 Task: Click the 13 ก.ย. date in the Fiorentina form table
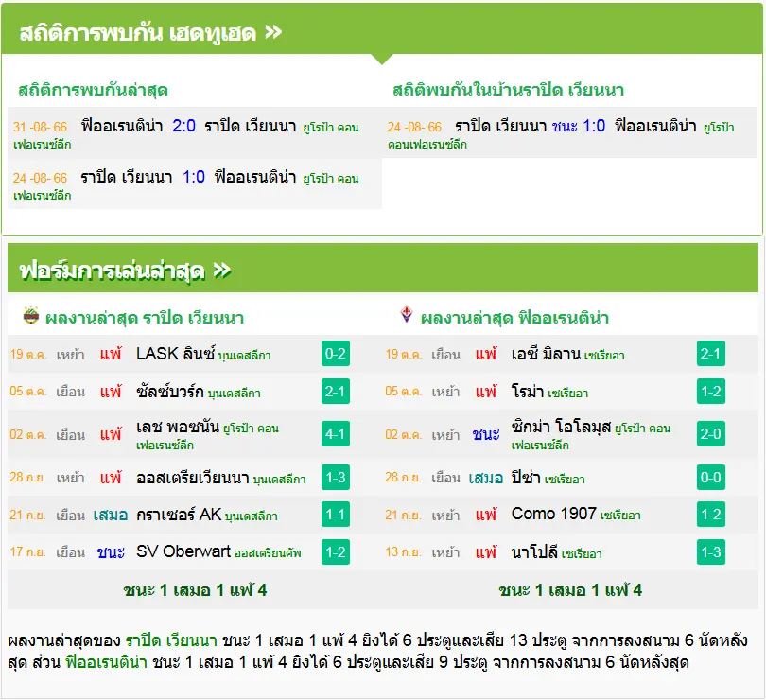coord(403,552)
